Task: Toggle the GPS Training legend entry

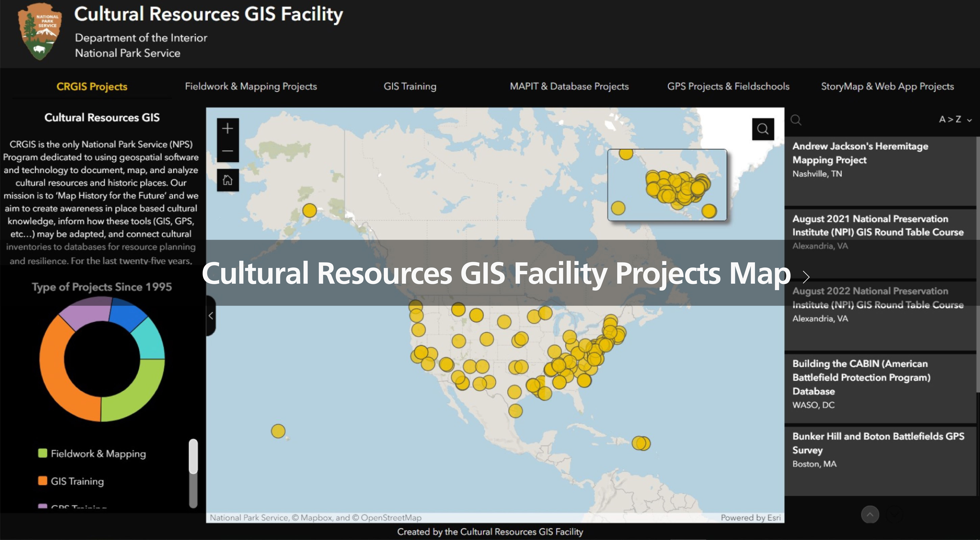Action: (76, 507)
